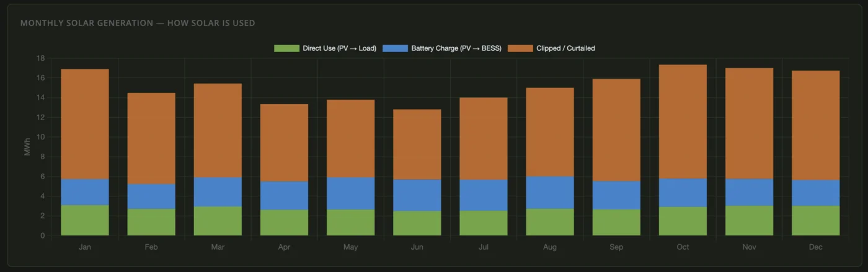Viewport: 868px width, 272px height.
Task: Toggle the Clipped / Curtailed legend orange swatch
Action: point(520,48)
